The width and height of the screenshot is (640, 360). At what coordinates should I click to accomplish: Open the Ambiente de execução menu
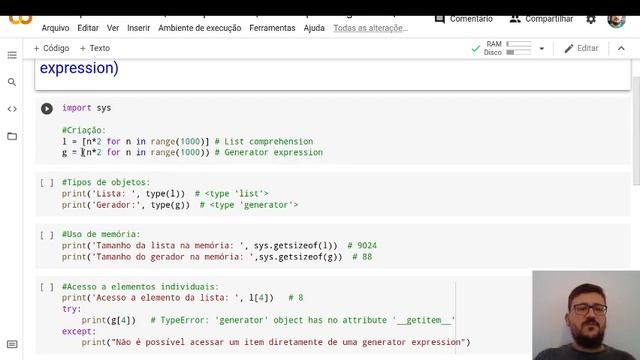pos(200,28)
